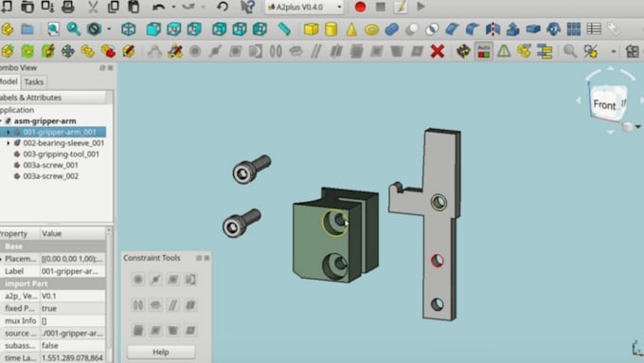The image size is (644, 363).
Task: Float the Constraint Tools panel
Action: point(199,258)
